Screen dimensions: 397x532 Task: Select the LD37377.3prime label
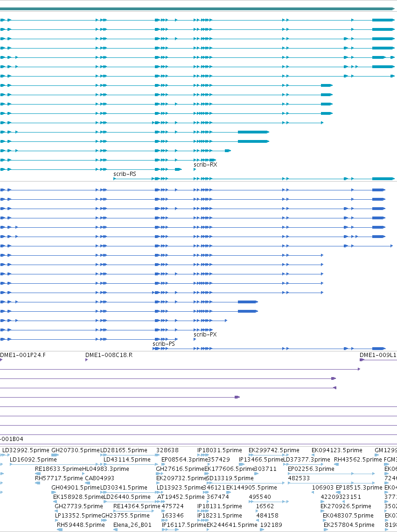click(306, 459)
